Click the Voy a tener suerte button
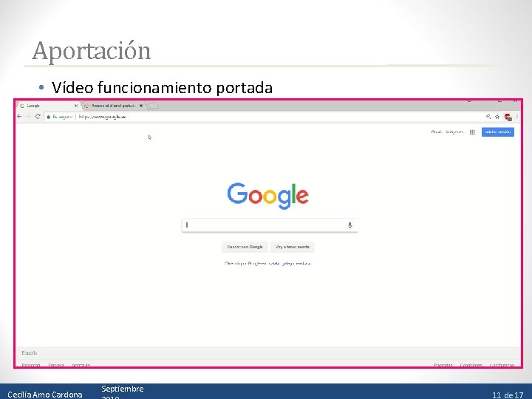 pyautogui.click(x=293, y=247)
